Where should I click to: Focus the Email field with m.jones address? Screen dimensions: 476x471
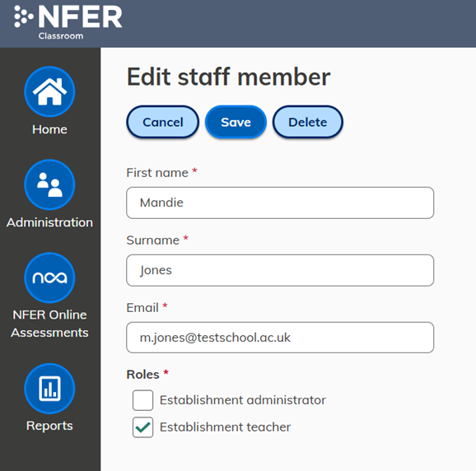[x=280, y=338]
